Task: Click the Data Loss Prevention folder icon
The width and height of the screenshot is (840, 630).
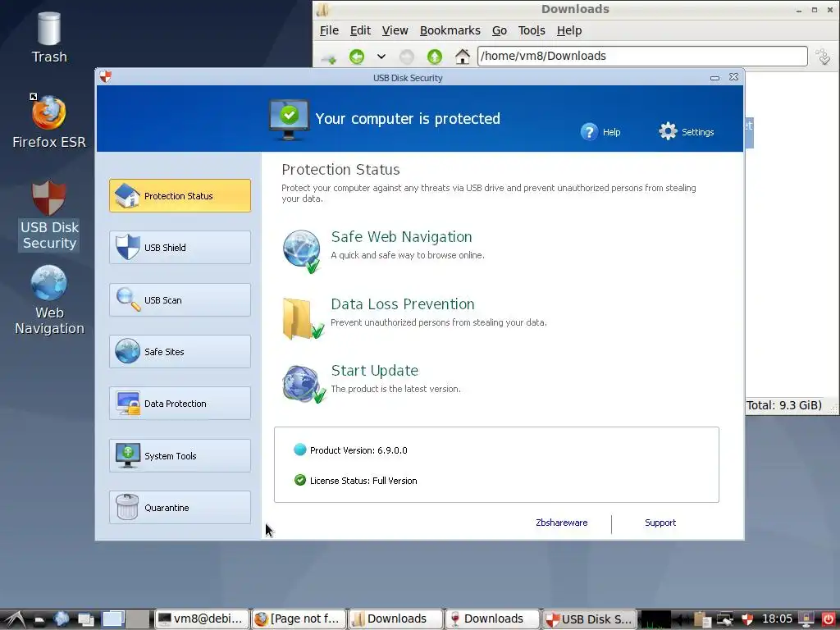Action: (x=303, y=319)
